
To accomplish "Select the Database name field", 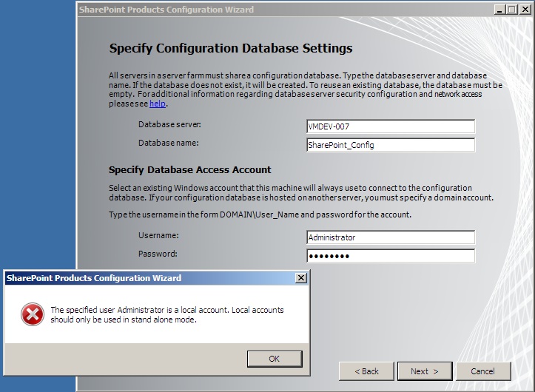I will (391, 145).
